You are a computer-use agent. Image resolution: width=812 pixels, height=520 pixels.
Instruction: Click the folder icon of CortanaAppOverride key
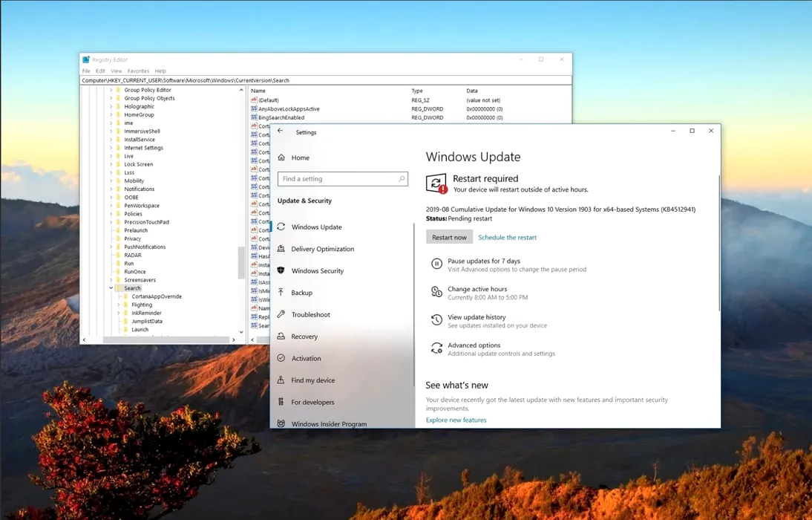(x=125, y=296)
